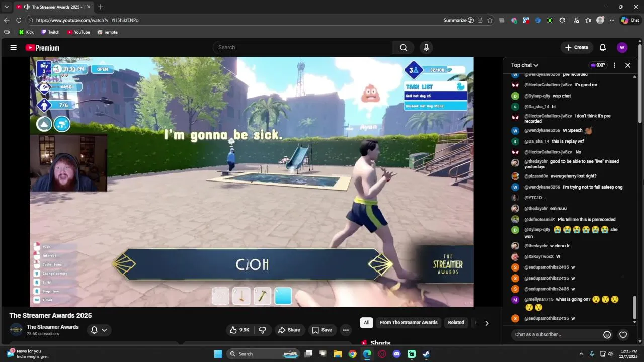Open Chrome from the taskbar
644x362 pixels.
tap(353, 354)
